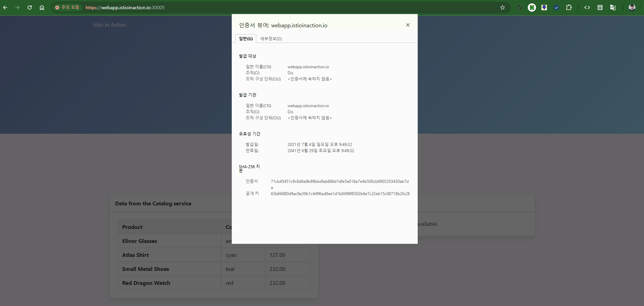Select the Atlas Shirt product cell
Viewport: 644px width, 306px height.
170,255
